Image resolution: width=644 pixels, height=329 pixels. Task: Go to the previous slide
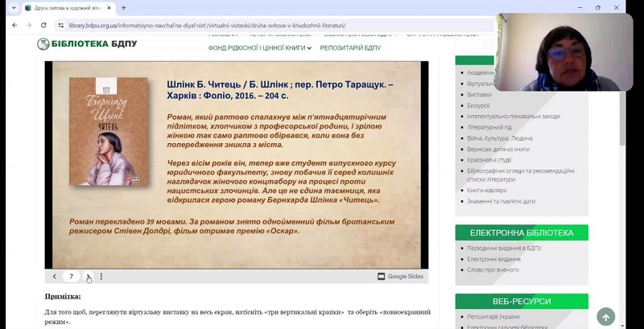54,277
